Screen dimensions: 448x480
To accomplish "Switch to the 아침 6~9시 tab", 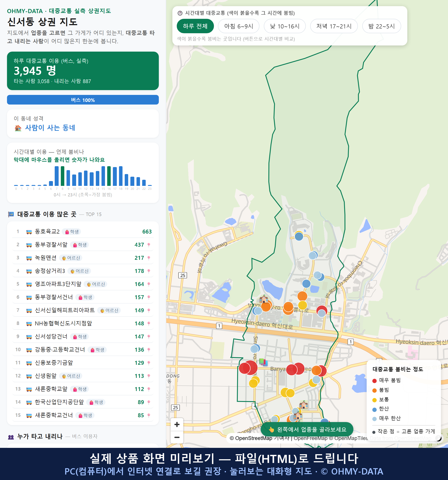I will coord(238,26).
